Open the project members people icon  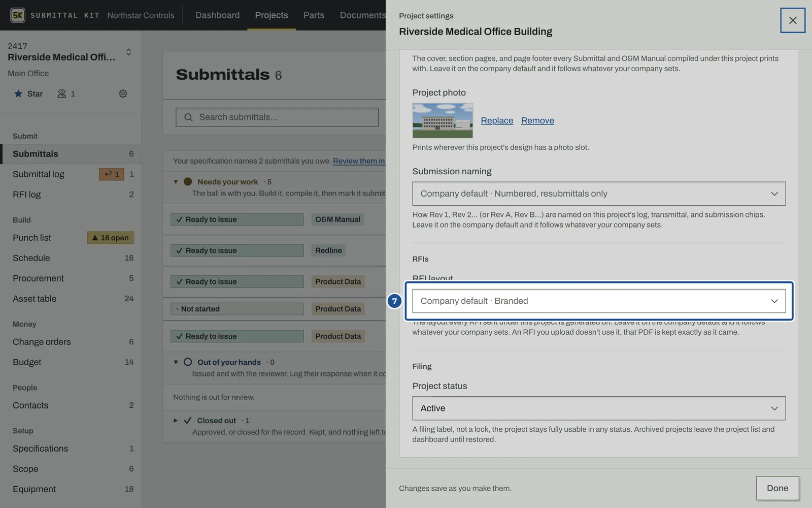pos(62,93)
